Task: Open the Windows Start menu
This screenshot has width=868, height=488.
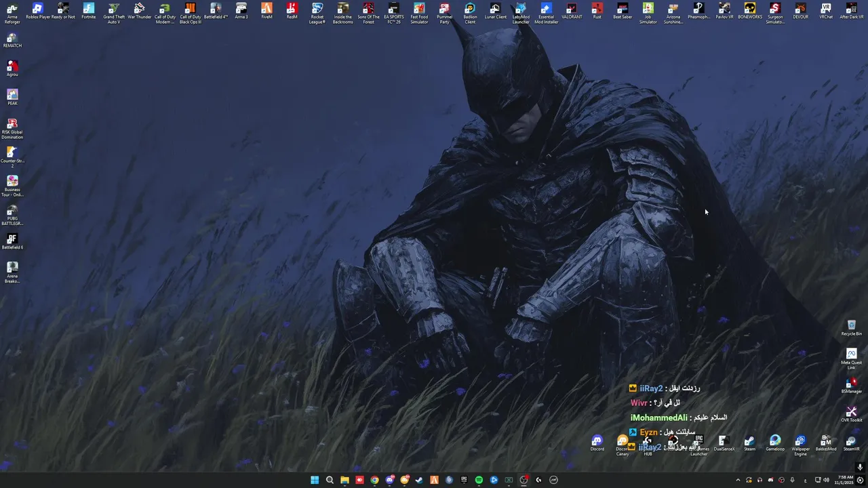Action: point(315,480)
